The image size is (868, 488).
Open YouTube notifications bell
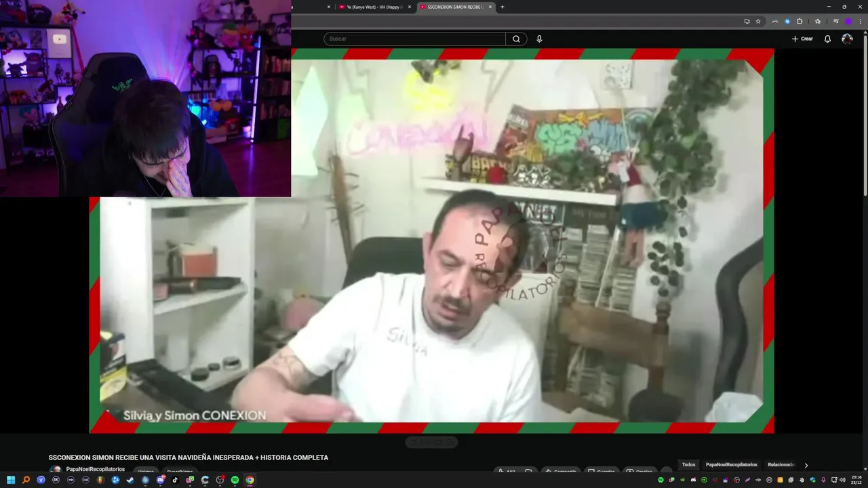point(827,39)
